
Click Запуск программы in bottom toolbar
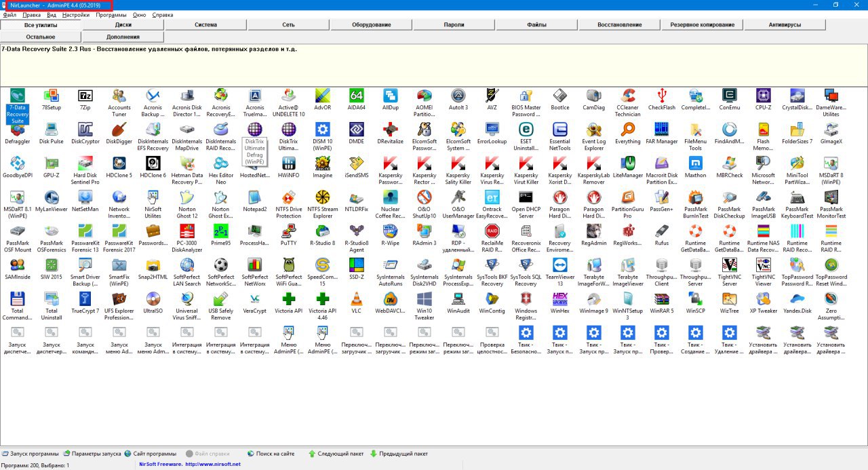coord(30,454)
